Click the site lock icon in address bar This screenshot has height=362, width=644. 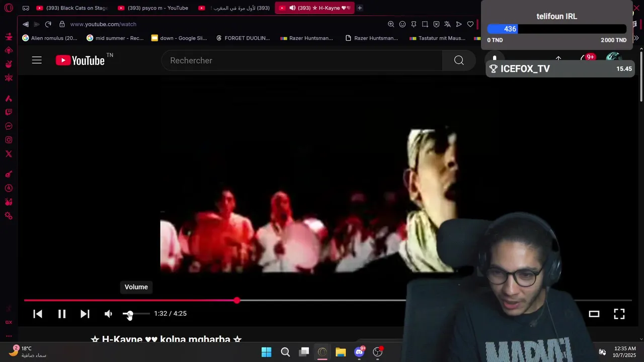tap(62, 24)
